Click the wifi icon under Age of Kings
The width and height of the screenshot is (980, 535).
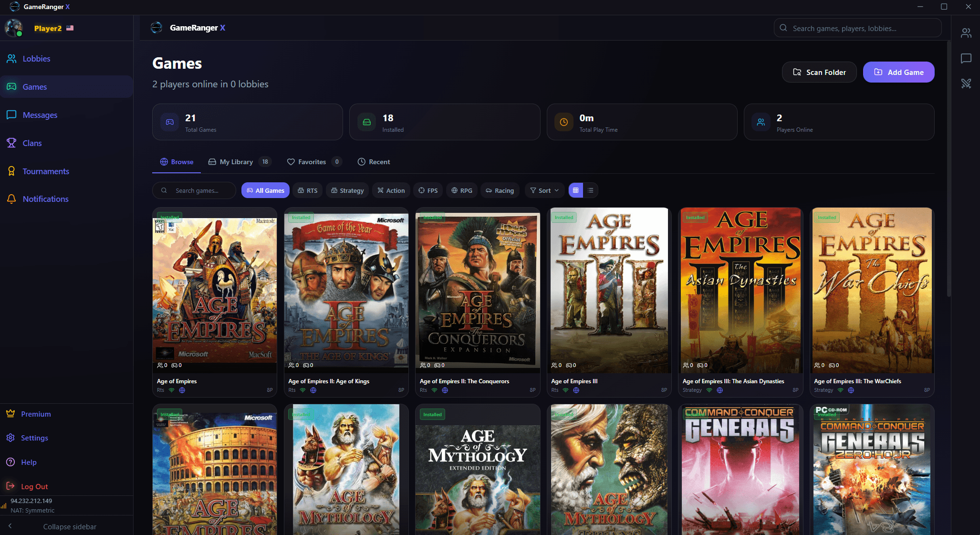click(x=302, y=390)
